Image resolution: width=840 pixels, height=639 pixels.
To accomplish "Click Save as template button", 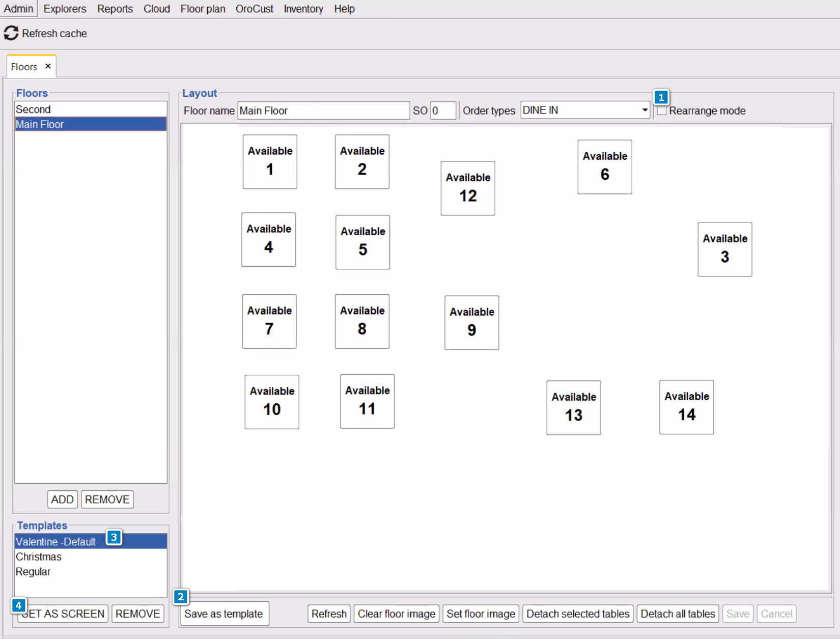I will pos(224,614).
